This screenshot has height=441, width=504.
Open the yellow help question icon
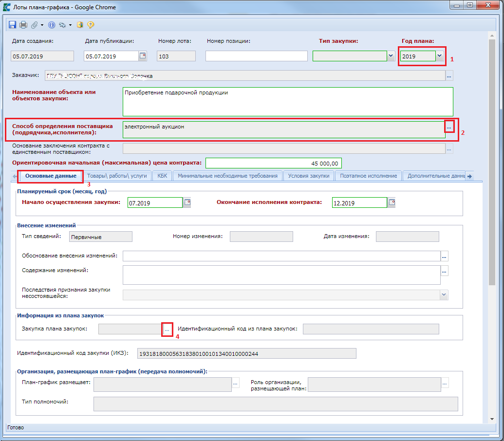pyautogui.click(x=91, y=24)
